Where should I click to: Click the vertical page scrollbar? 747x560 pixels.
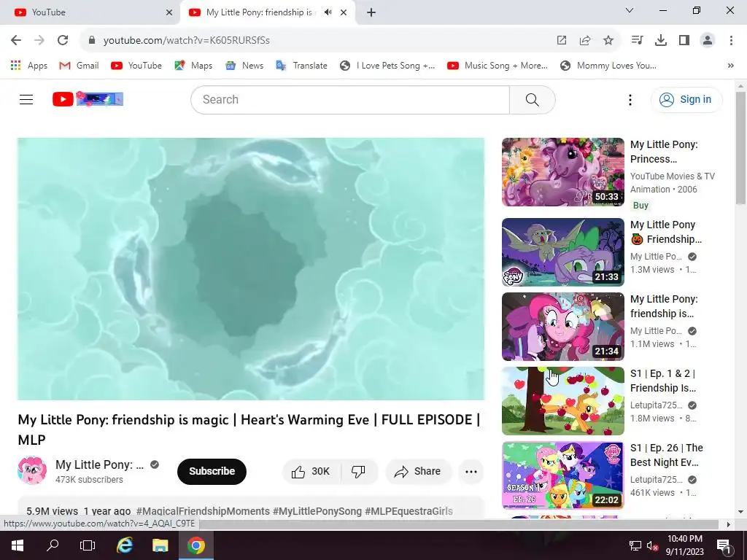(x=740, y=147)
